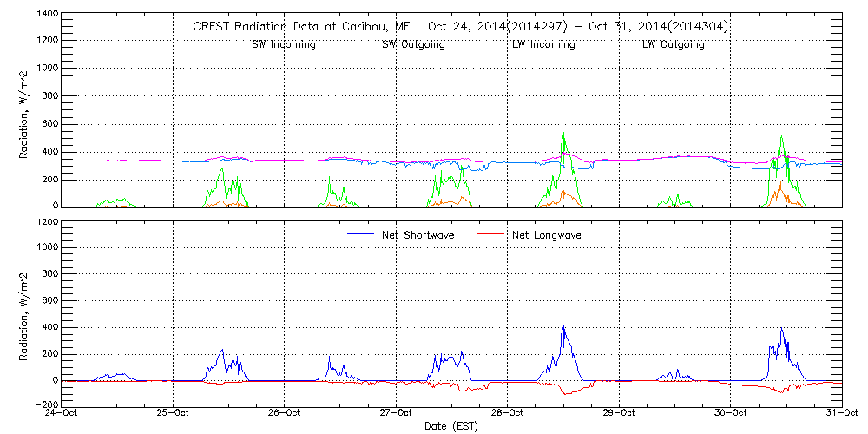Select the SW Outgoing legend label
The image size is (868, 434).
413,44
